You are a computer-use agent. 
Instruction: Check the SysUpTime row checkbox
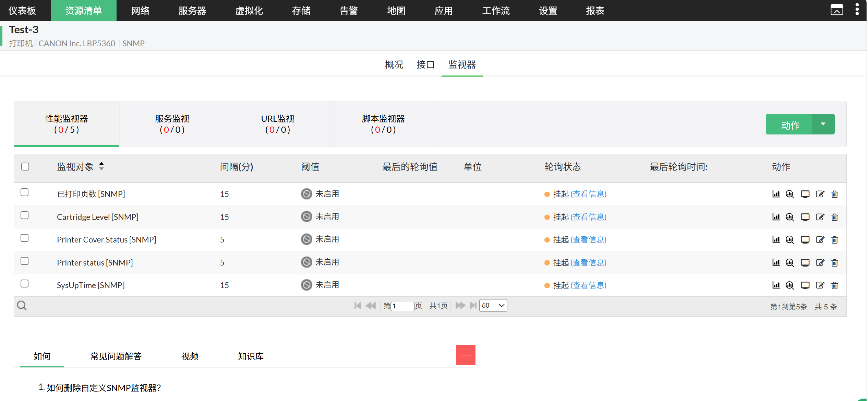pos(24,284)
